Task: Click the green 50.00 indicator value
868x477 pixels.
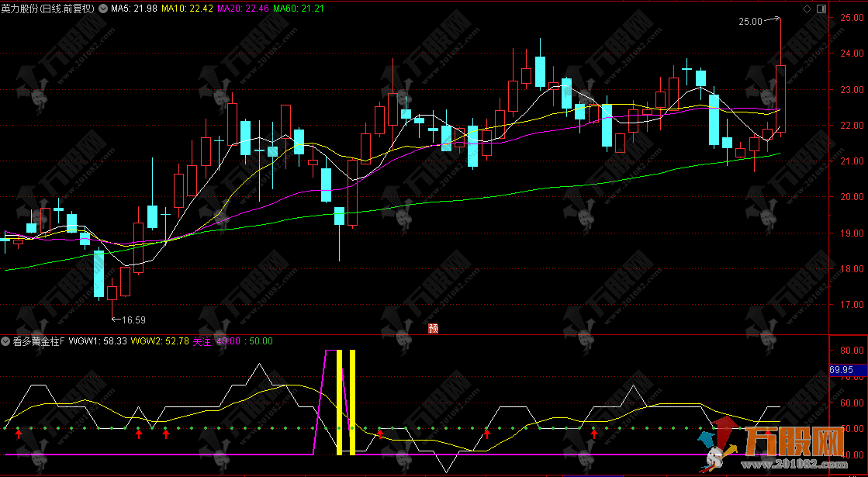Action: click(x=259, y=340)
